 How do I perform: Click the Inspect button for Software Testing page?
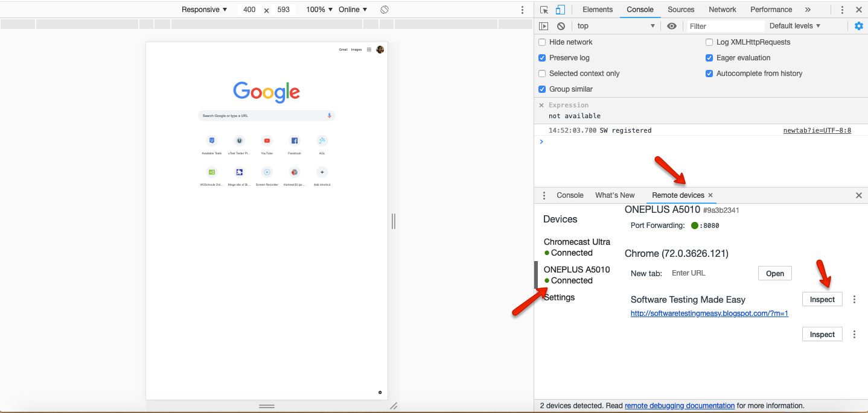pyautogui.click(x=822, y=299)
